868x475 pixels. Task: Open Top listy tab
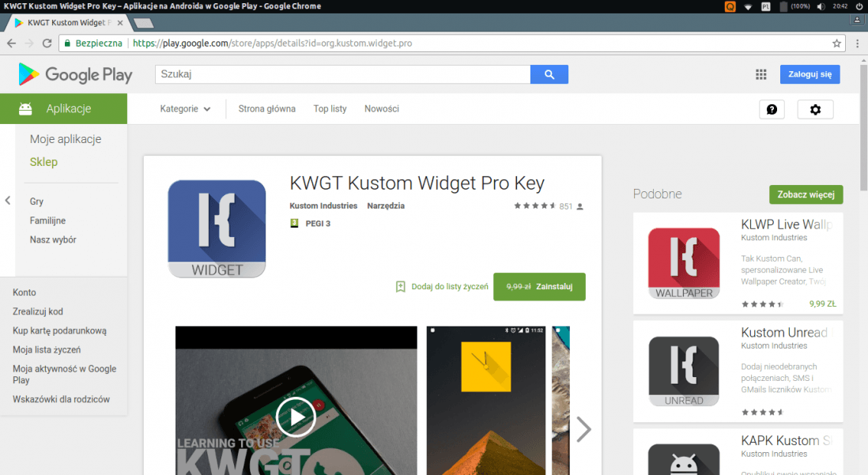click(x=330, y=109)
